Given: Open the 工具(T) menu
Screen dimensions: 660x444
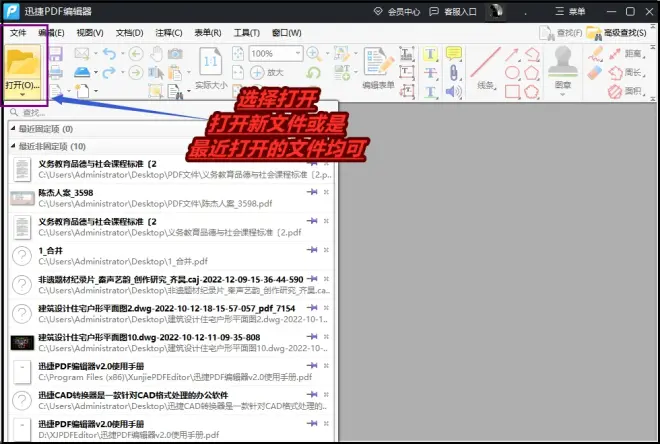Looking at the screenshot, I should point(247,33).
